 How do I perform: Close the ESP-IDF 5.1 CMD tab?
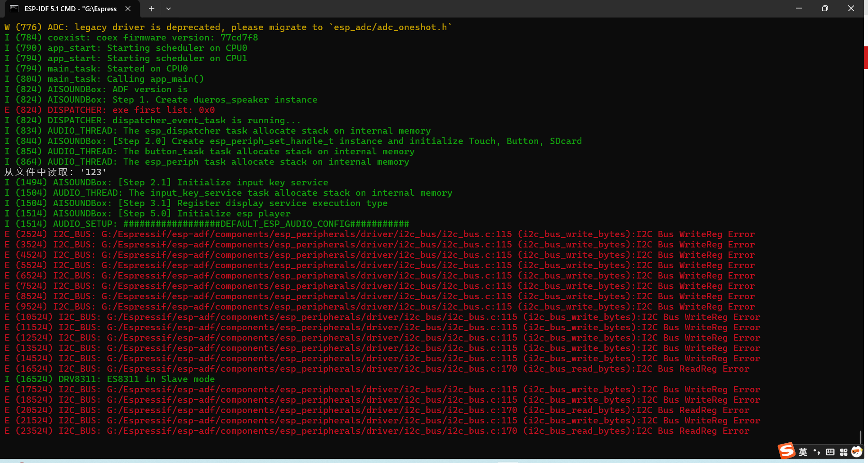click(128, 9)
